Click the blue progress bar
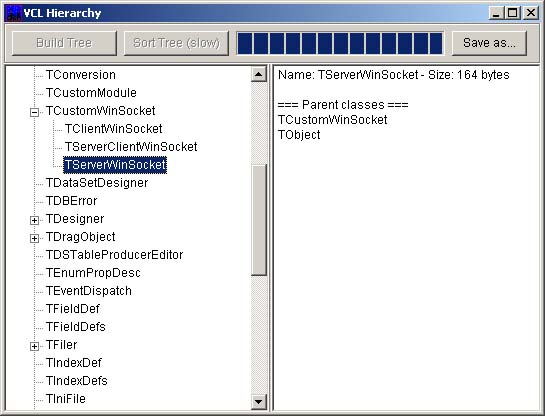Viewport: 545px width, 416px height. click(340, 43)
